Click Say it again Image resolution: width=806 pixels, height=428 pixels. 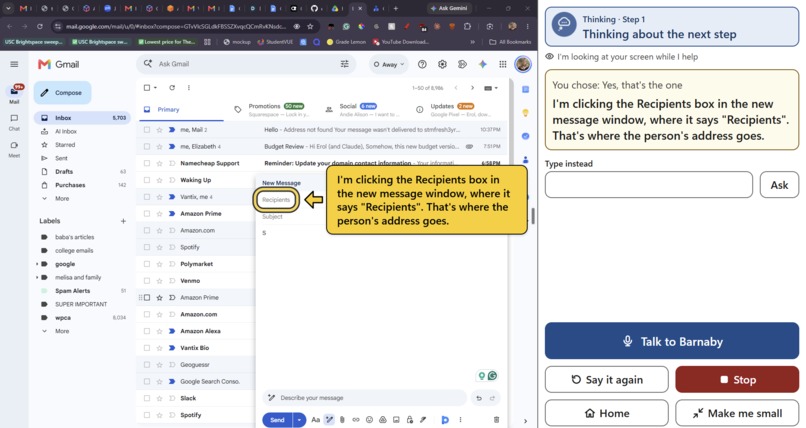(607, 380)
